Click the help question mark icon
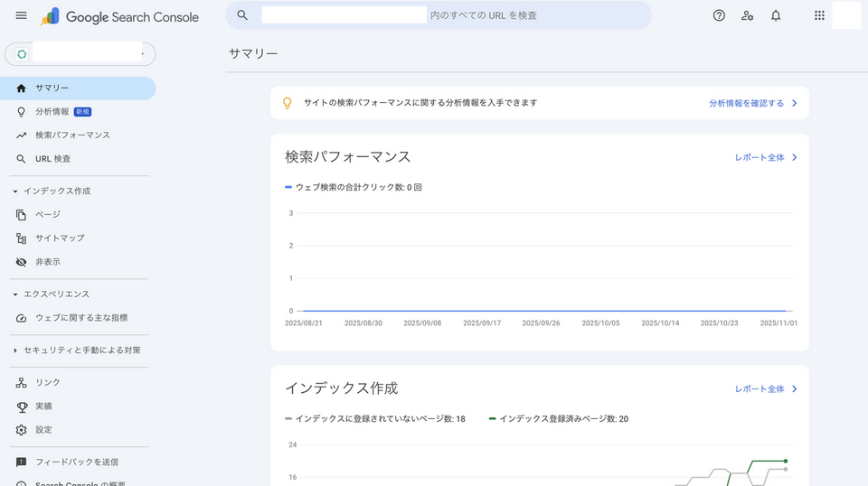The image size is (868, 486). (719, 15)
